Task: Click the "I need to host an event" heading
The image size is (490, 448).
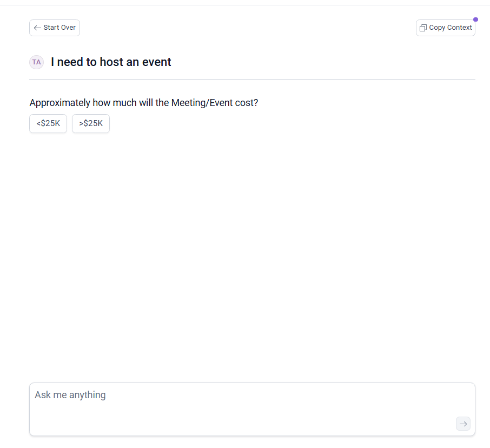Action: tap(111, 62)
